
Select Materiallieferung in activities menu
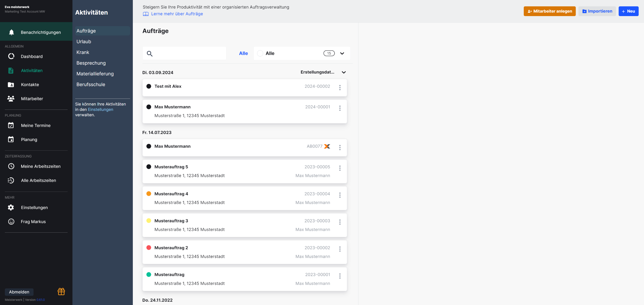95,74
